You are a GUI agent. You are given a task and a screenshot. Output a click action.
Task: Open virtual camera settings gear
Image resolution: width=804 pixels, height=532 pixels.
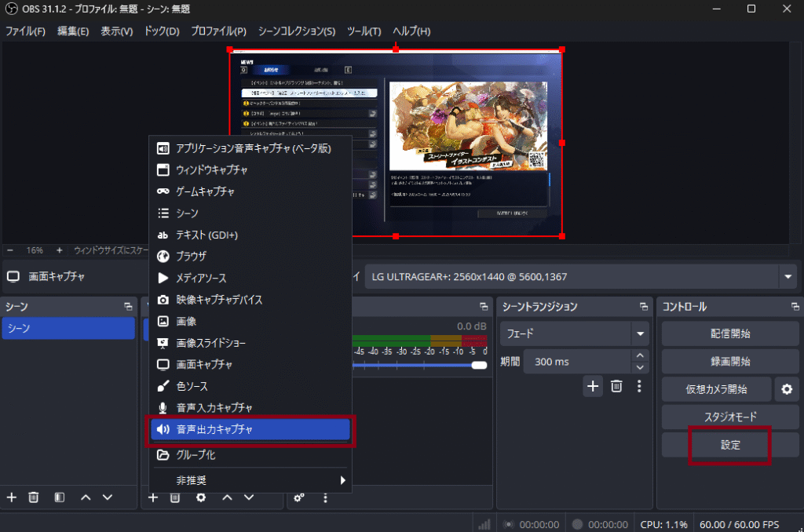tap(787, 389)
